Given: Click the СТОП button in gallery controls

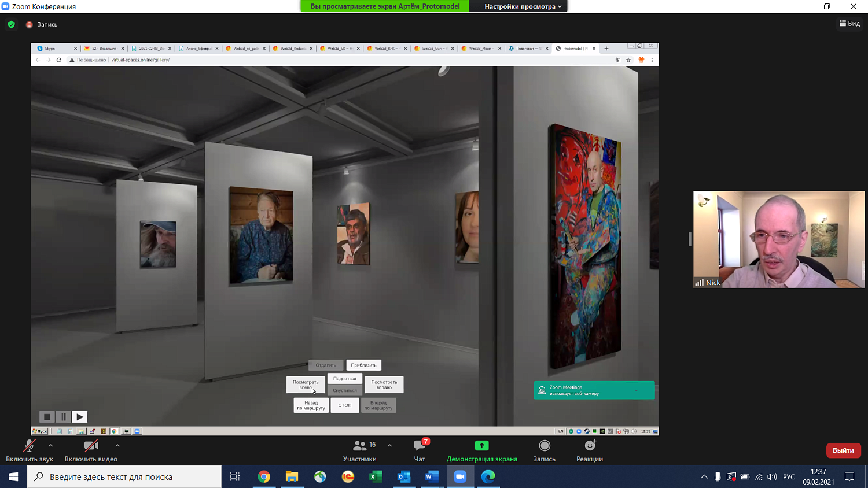Looking at the screenshot, I should pos(345,405).
